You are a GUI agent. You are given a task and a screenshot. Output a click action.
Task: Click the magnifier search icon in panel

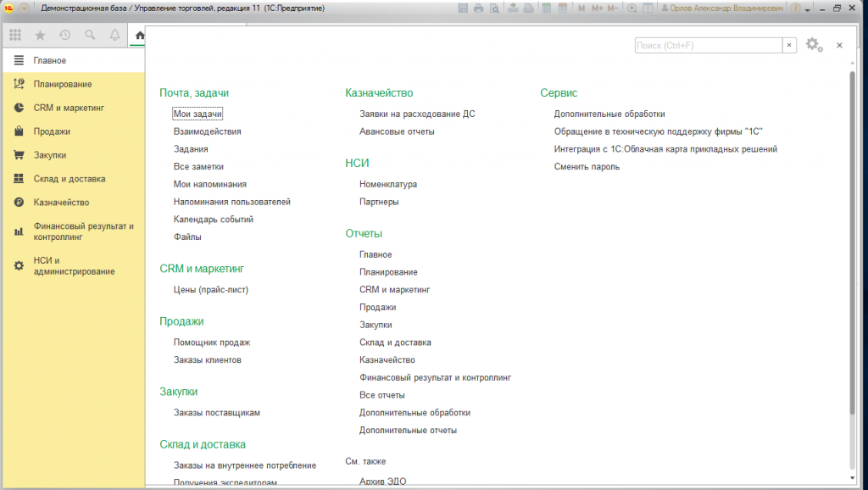(x=90, y=35)
